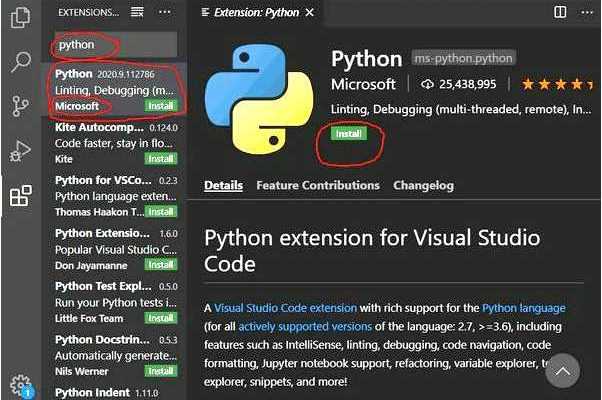Open editor more actions menu
This screenshot has width=602, height=400.
click(587, 12)
